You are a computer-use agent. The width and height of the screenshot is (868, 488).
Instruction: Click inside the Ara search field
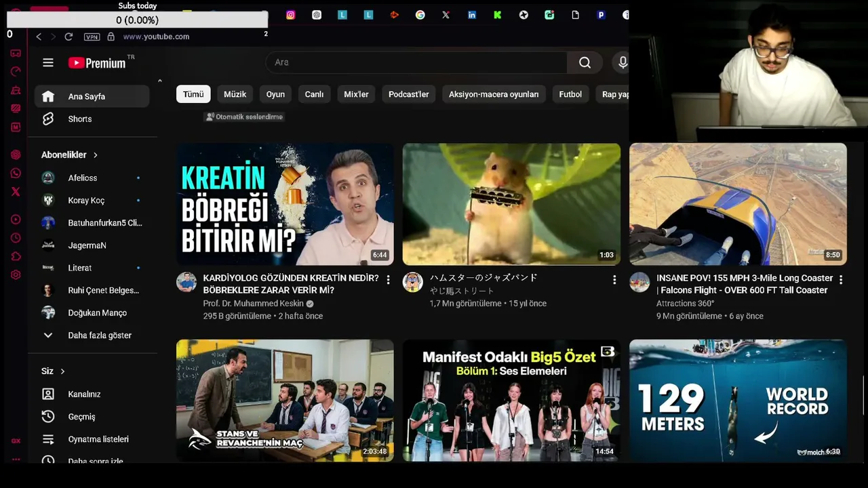click(416, 62)
